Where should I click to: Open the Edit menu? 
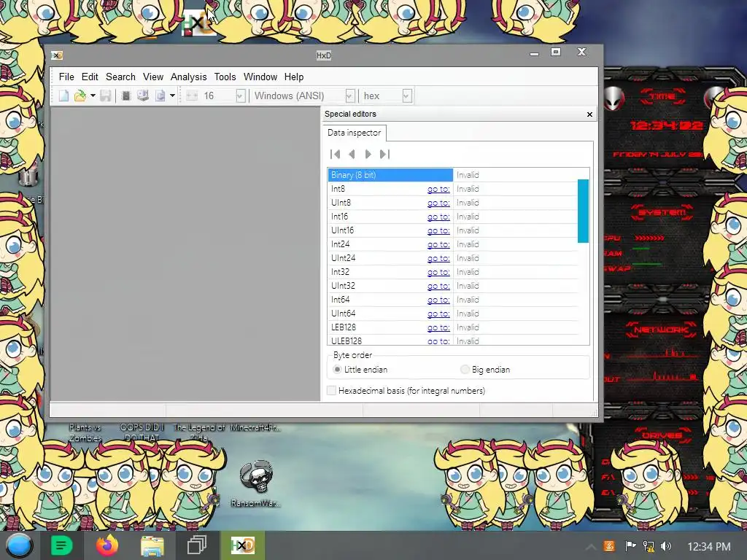90,77
